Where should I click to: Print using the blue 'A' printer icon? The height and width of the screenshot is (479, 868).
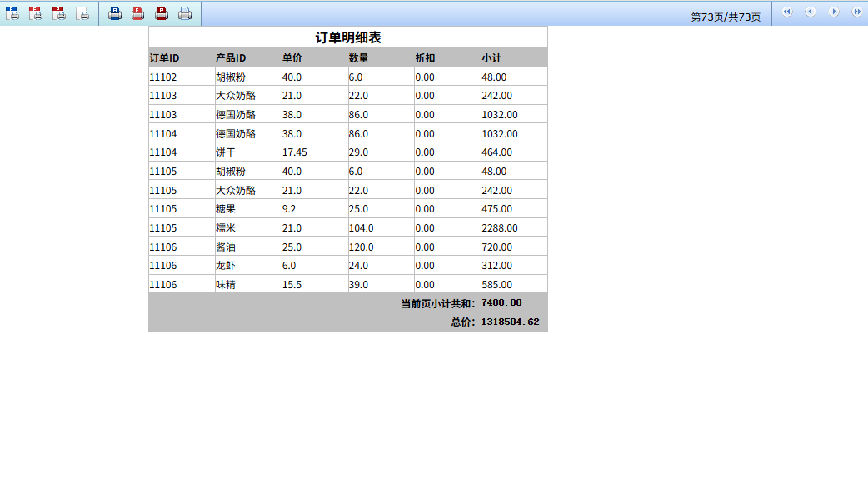(115, 13)
